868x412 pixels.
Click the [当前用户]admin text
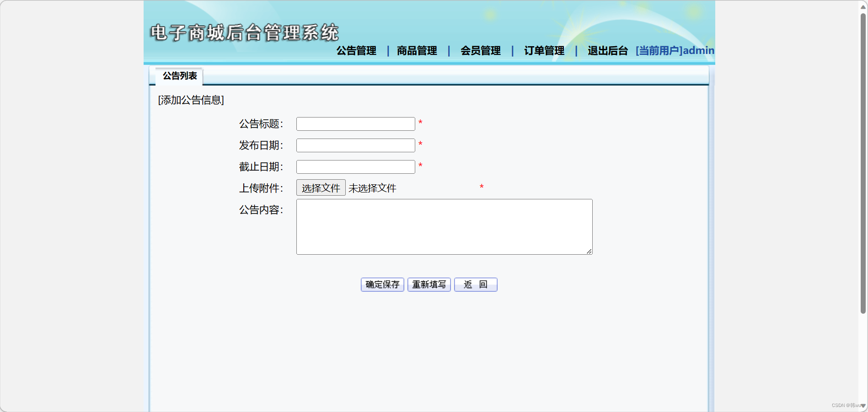(x=675, y=51)
